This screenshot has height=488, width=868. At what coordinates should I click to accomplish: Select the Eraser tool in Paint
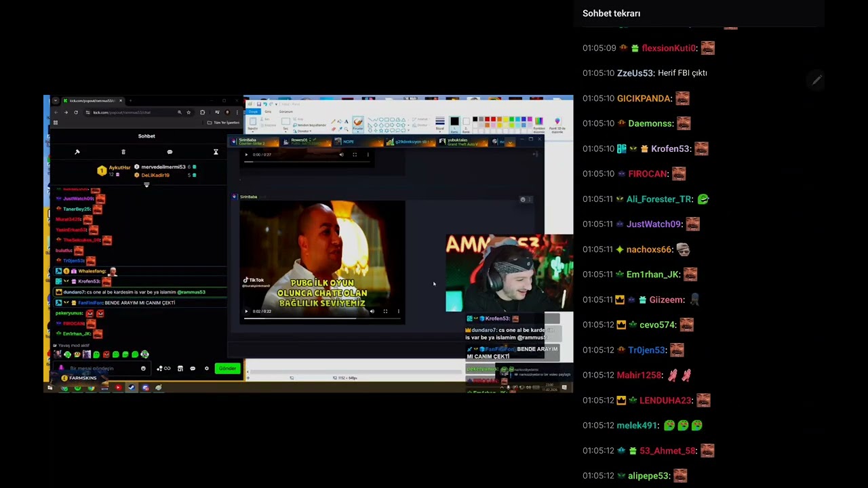(333, 129)
